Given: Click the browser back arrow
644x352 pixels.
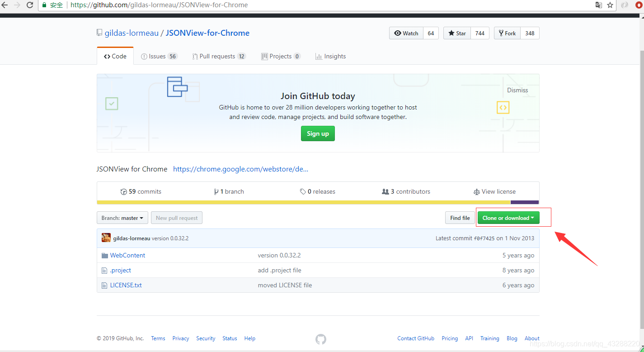Looking at the screenshot, I should [x=5, y=5].
